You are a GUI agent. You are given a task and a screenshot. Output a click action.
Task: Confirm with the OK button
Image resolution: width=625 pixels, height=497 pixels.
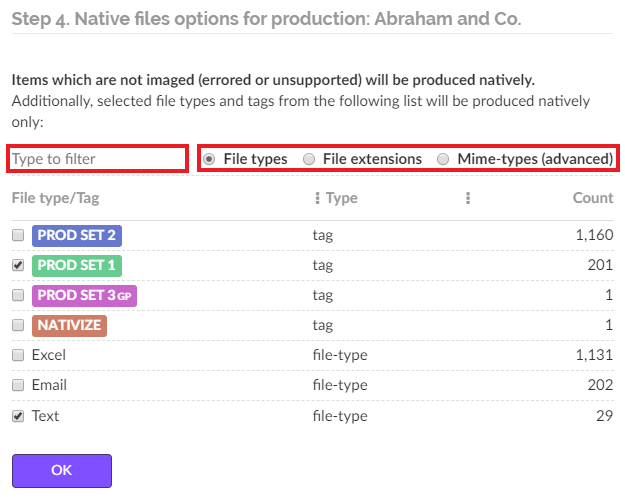click(62, 471)
